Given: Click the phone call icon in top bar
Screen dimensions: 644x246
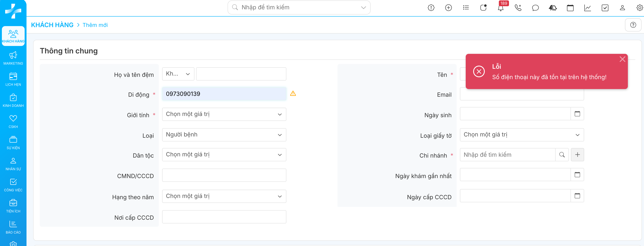Looking at the screenshot, I should [518, 8].
